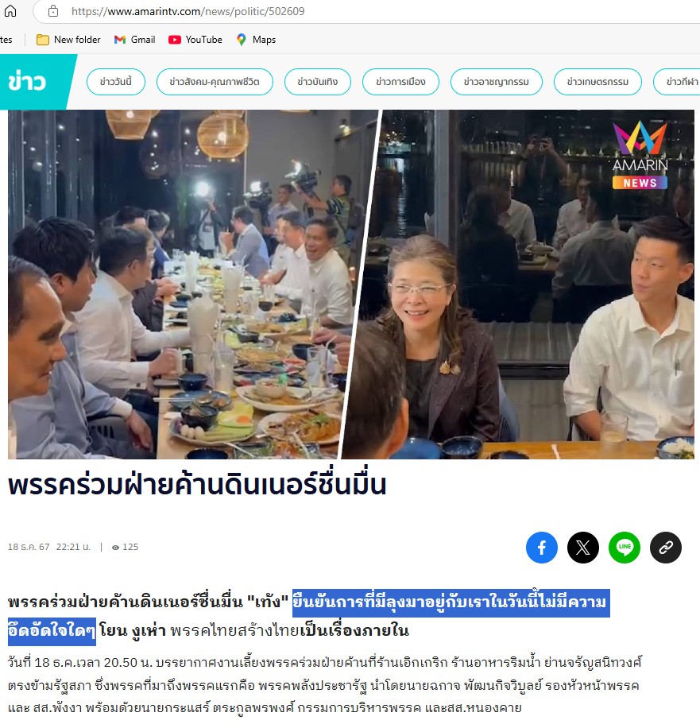The width and height of the screenshot is (700, 728).
Task: Click the Amarin News logo on image
Action: (x=640, y=155)
